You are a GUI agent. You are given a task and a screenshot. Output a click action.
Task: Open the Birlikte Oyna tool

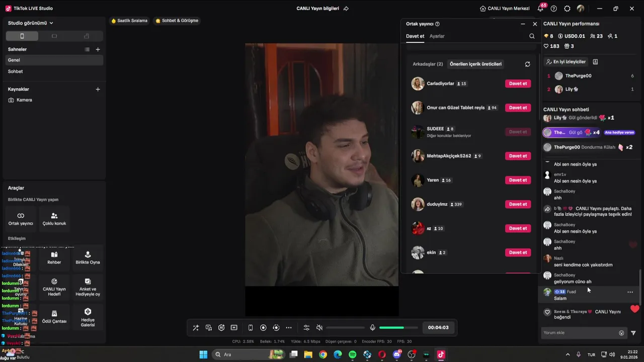click(88, 258)
